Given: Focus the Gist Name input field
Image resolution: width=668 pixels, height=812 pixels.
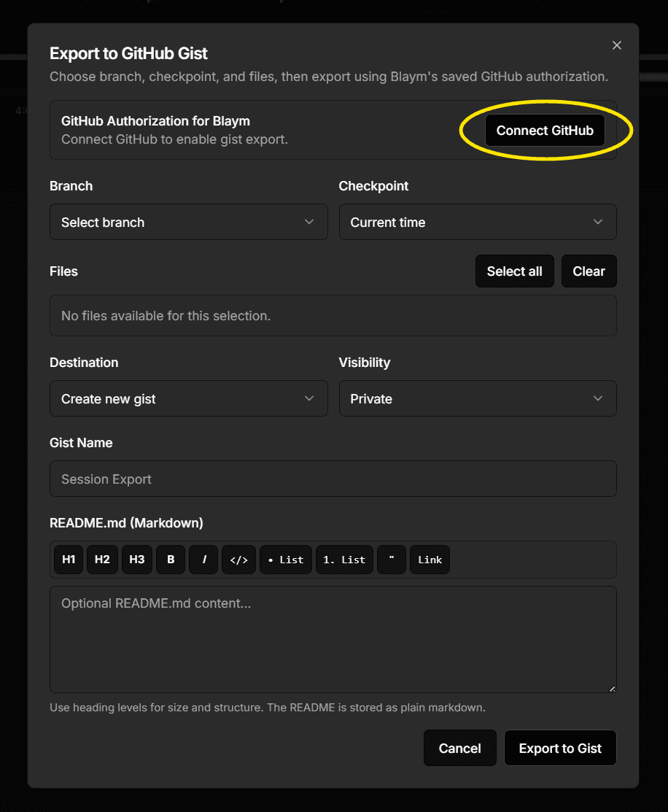Looking at the screenshot, I should tap(333, 479).
